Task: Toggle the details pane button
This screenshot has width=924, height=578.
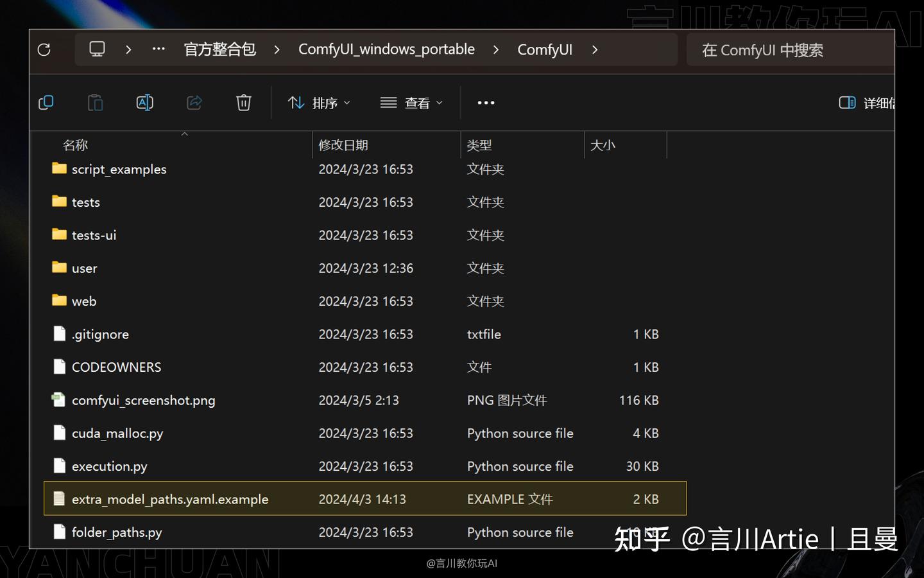Action: point(867,103)
